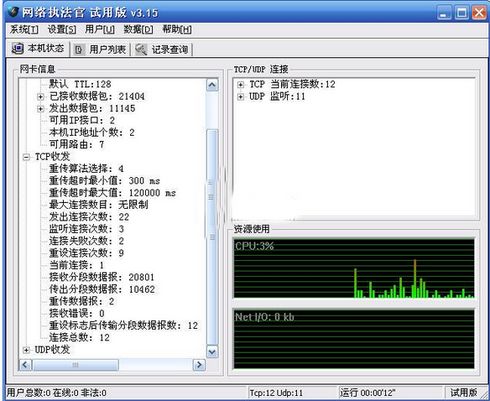The height and width of the screenshot is (401, 490).
Task: Select the 最大连接数目 tree item
Action: (x=99, y=205)
